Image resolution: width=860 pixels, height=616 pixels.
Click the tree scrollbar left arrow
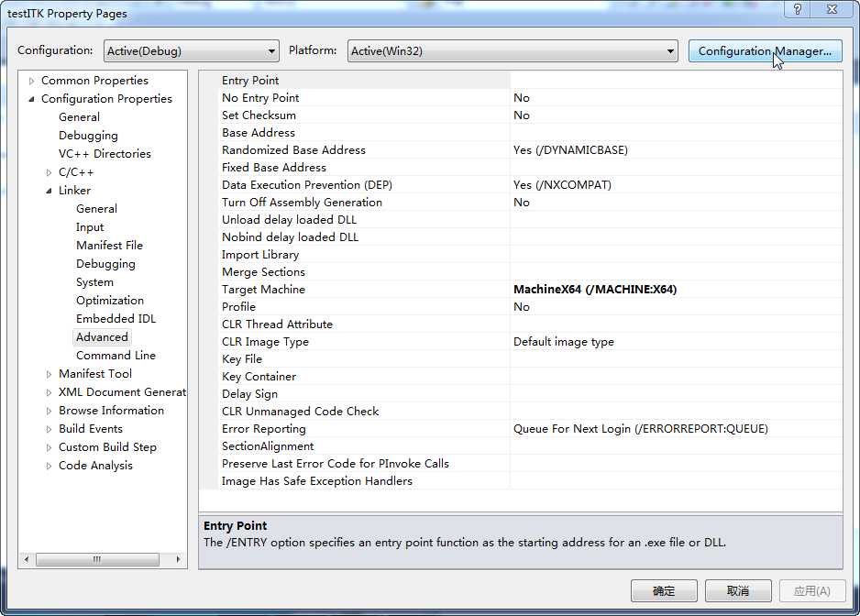pos(27,559)
